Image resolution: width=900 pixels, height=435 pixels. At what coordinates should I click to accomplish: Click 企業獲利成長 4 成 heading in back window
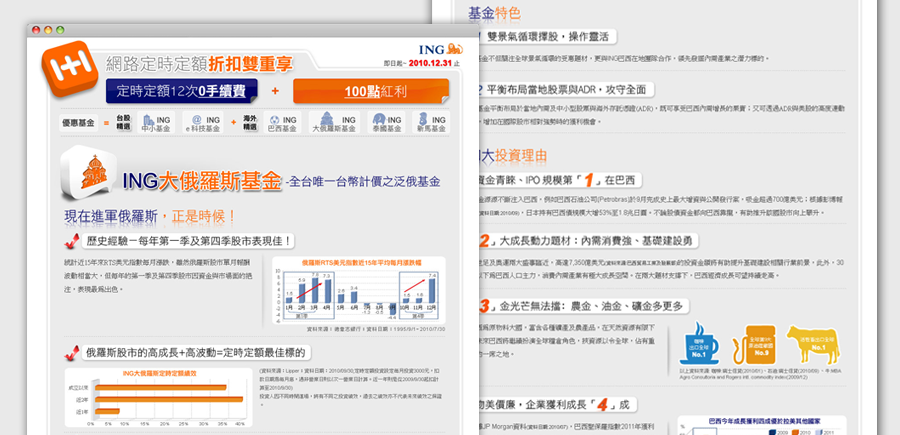pyautogui.click(x=558, y=405)
